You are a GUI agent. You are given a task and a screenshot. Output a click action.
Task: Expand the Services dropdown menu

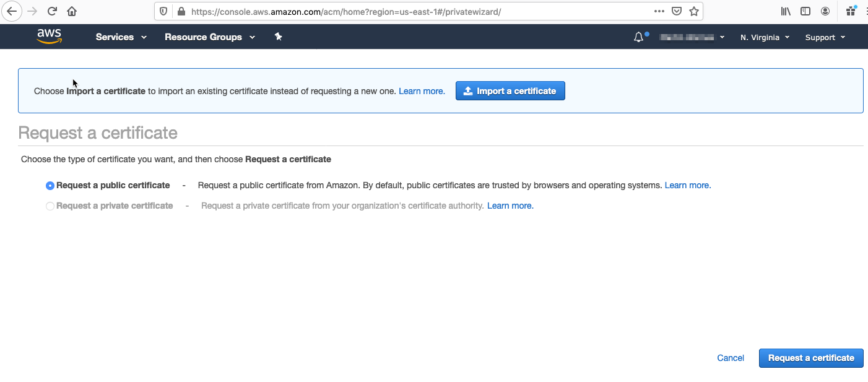[x=121, y=37]
